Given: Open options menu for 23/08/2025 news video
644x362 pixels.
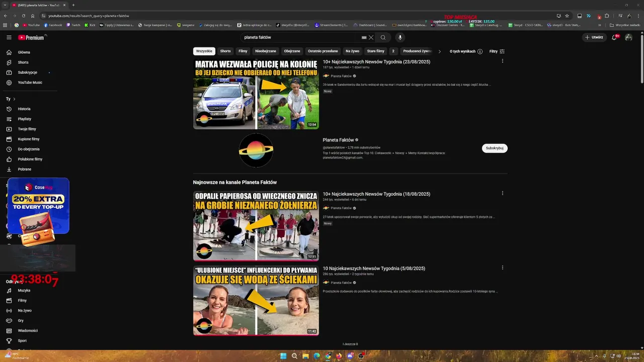Looking at the screenshot, I should coord(502,61).
